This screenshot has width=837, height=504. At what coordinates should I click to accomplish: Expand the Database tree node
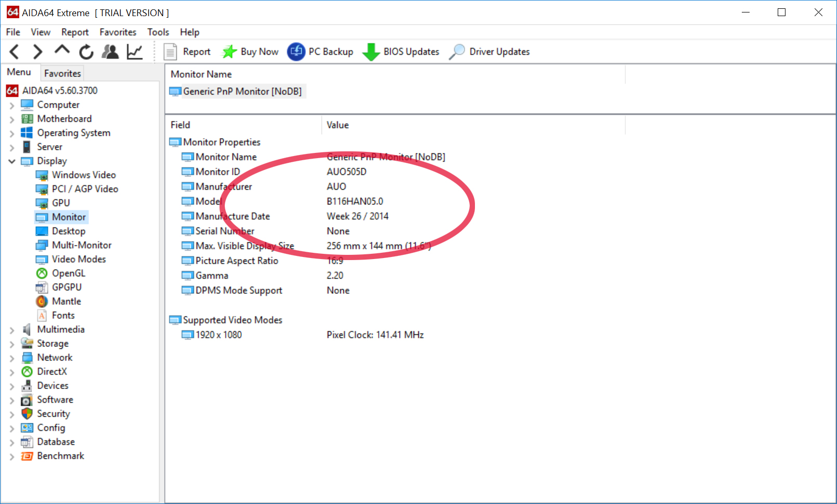click(x=12, y=442)
